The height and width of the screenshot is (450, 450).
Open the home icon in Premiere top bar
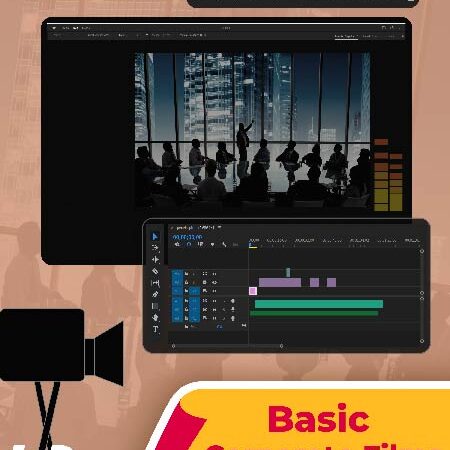tap(54, 28)
